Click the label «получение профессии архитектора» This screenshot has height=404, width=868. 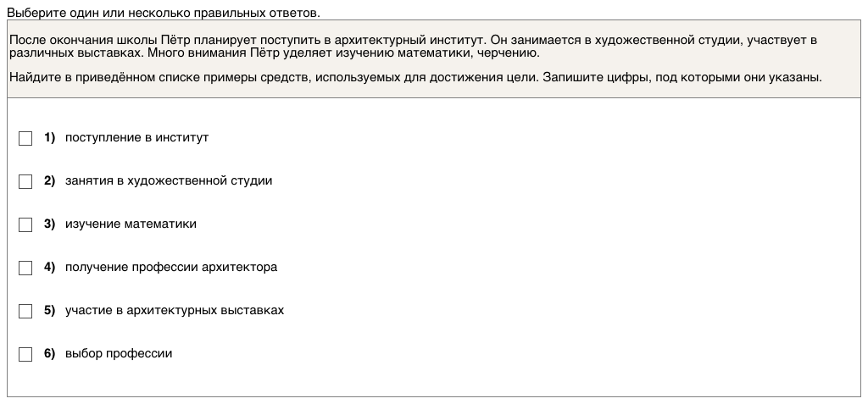[171, 267]
